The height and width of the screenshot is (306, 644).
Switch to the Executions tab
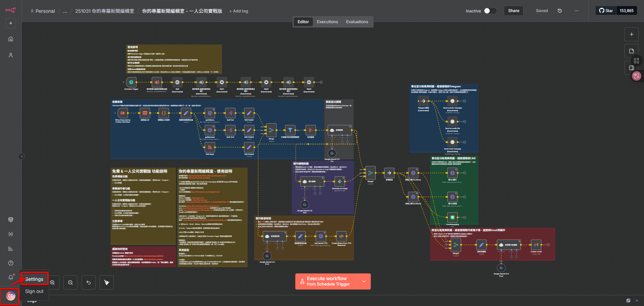pos(327,22)
